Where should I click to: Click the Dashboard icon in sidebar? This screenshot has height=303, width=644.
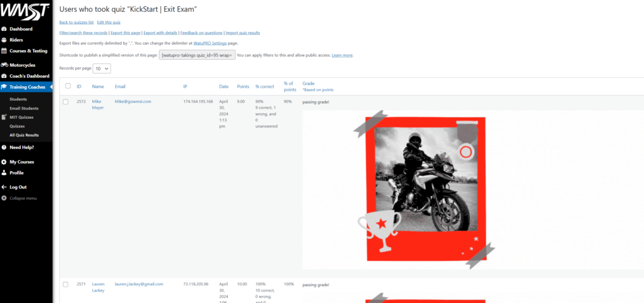(4, 29)
